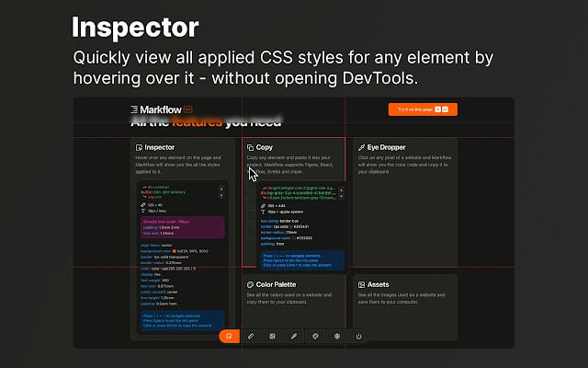The height and width of the screenshot is (368, 588).
Task: Click the background-color swatch next to #232320
Action: 294,238
